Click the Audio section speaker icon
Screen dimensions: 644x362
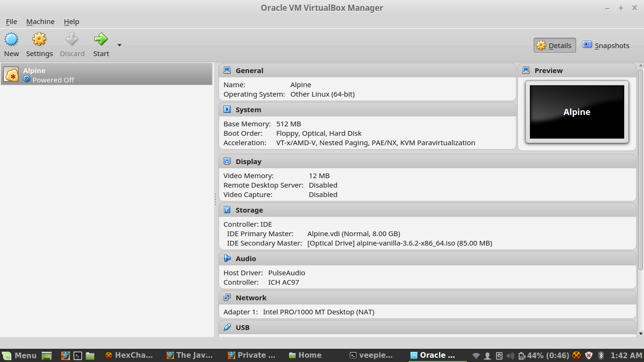[x=227, y=258]
